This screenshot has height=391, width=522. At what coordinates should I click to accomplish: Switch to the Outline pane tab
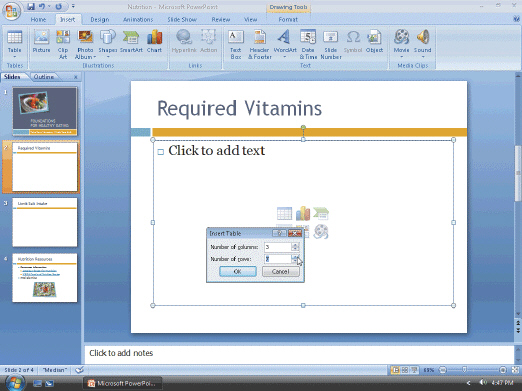[x=44, y=77]
